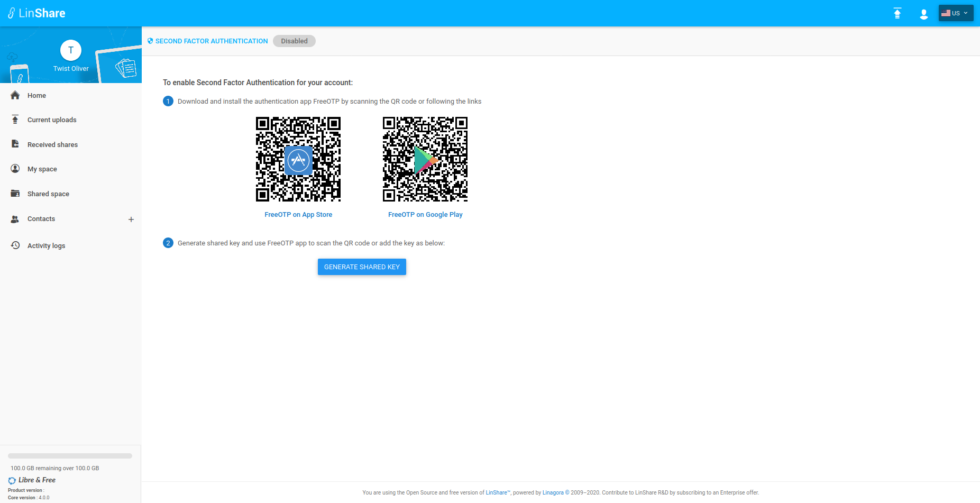Image resolution: width=980 pixels, height=503 pixels.
Task: Click the Contacts people icon
Action: tap(15, 219)
